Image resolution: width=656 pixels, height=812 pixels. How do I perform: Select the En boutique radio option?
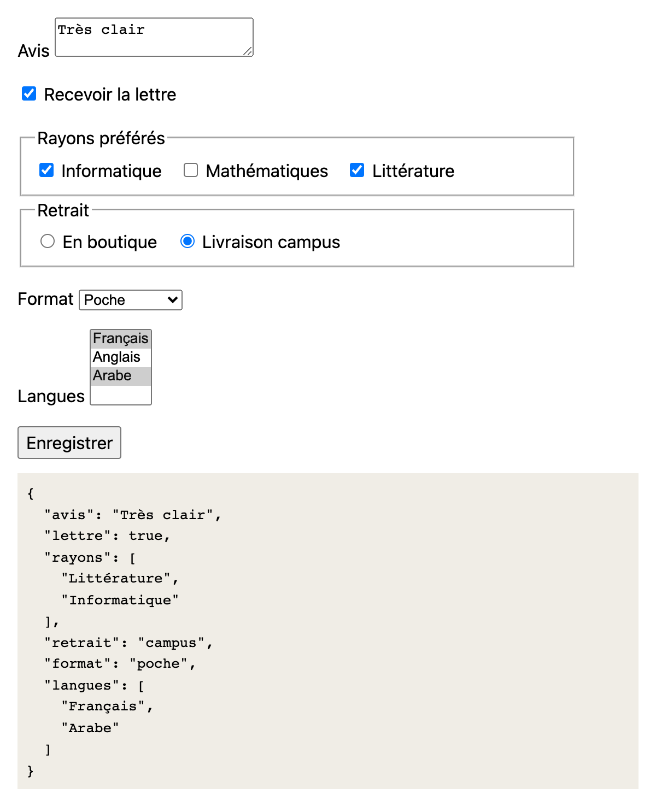48,241
